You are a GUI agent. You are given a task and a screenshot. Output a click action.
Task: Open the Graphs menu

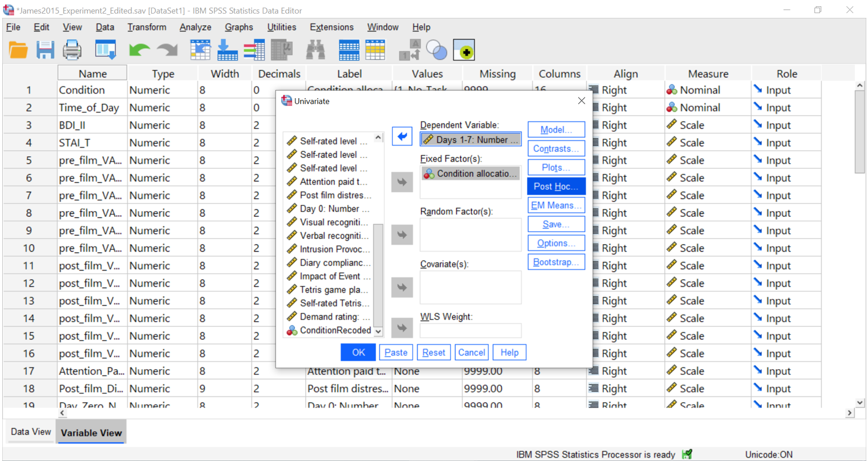(x=238, y=27)
